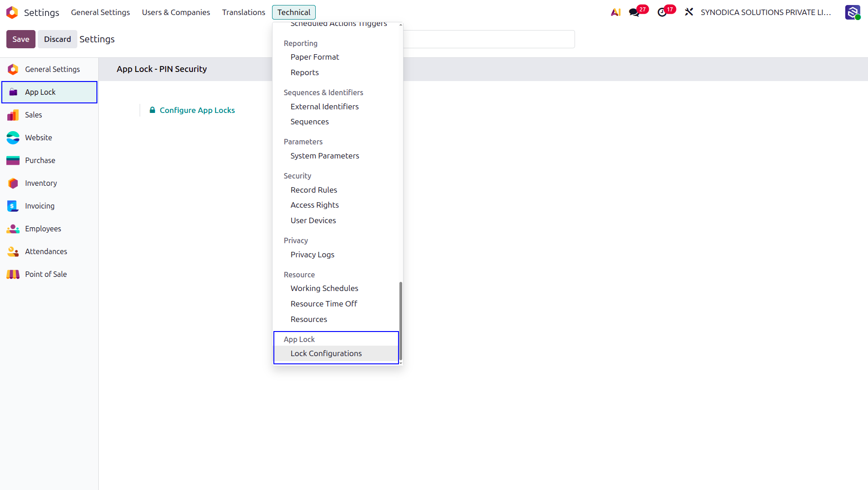Select App Lock tab in sidebar

click(x=49, y=92)
